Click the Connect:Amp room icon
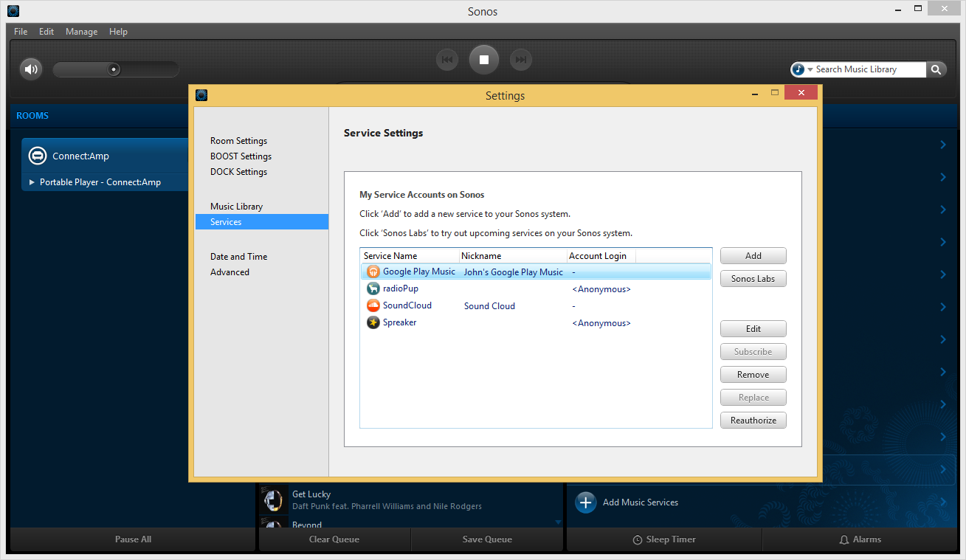This screenshot has height=560, width=966. [37, 156]
